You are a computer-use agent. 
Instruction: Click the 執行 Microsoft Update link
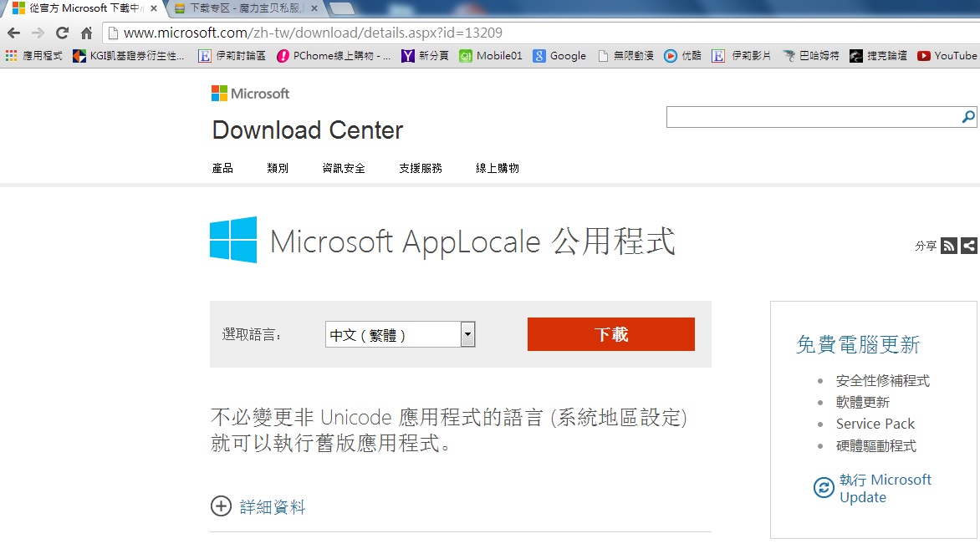pyautogui.click(x=885, y=489)
